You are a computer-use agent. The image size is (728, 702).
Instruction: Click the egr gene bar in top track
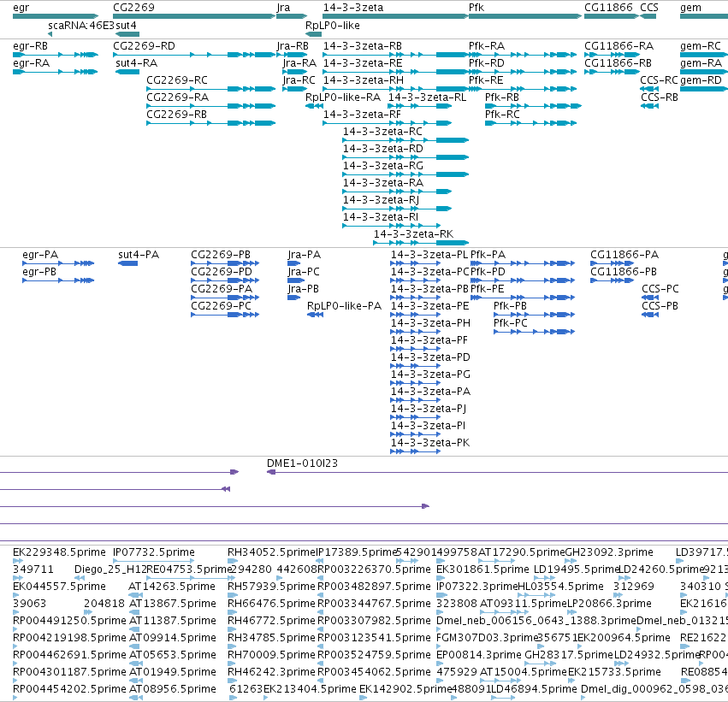point(56,16)
